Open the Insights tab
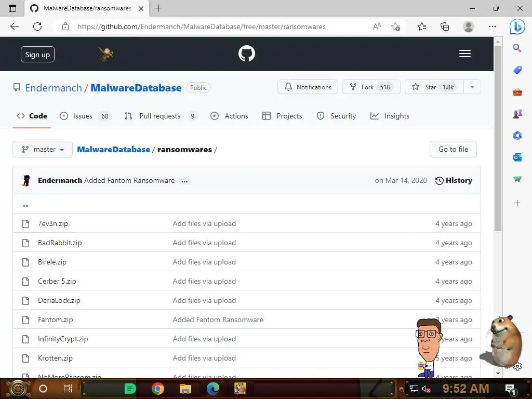Viewport: 532px width, 399px height. coord(390,116)
